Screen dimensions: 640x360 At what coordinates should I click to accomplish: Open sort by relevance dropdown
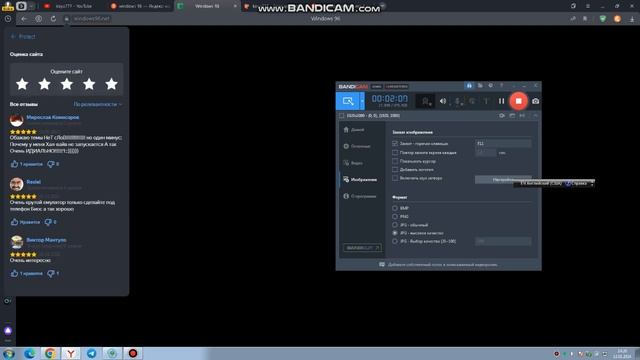(x=98, y=104)
